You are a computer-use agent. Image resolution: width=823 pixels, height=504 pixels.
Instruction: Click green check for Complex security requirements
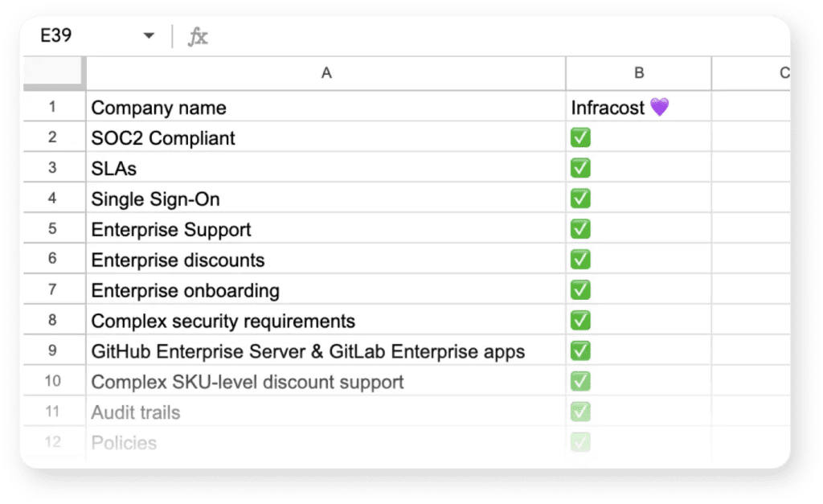(x=580, y=320)
